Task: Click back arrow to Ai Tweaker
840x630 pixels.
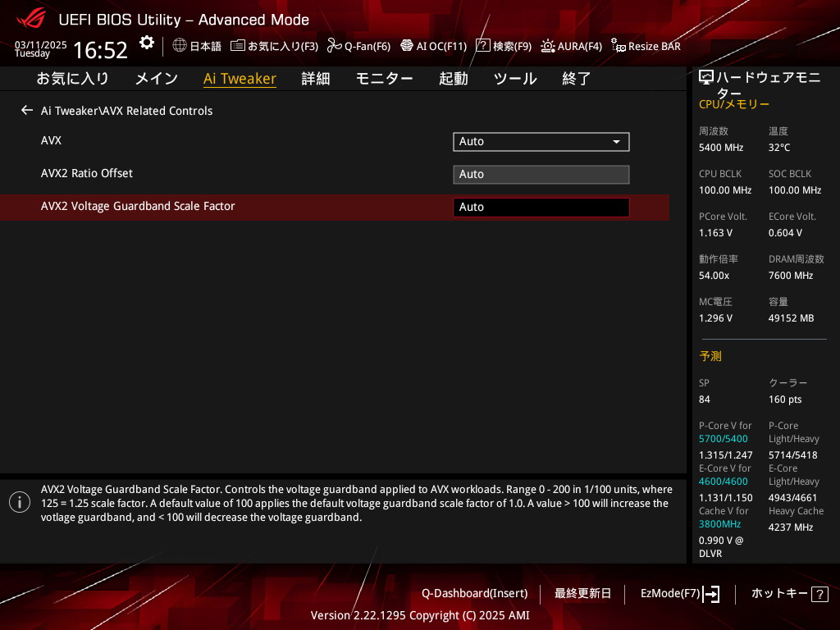Action: pos(27,111)
